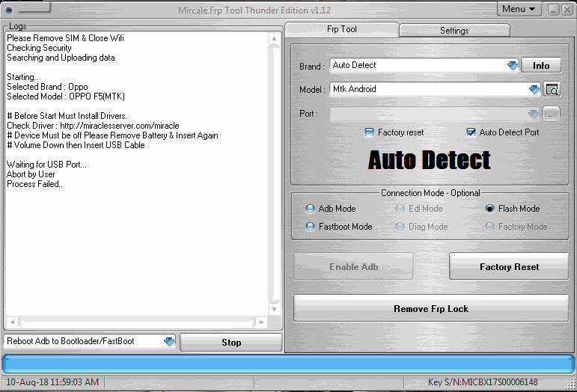Enable the Factory reset checkbox
The width and height of the screenshot is (577, 392).
(369, 132)
